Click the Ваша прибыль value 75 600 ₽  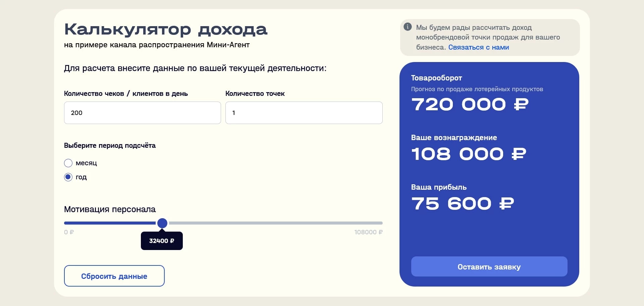pos(463,203)
